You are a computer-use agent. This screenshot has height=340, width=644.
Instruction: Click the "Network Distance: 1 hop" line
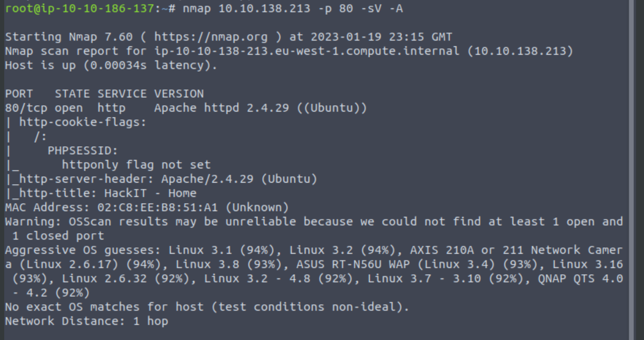86,321
